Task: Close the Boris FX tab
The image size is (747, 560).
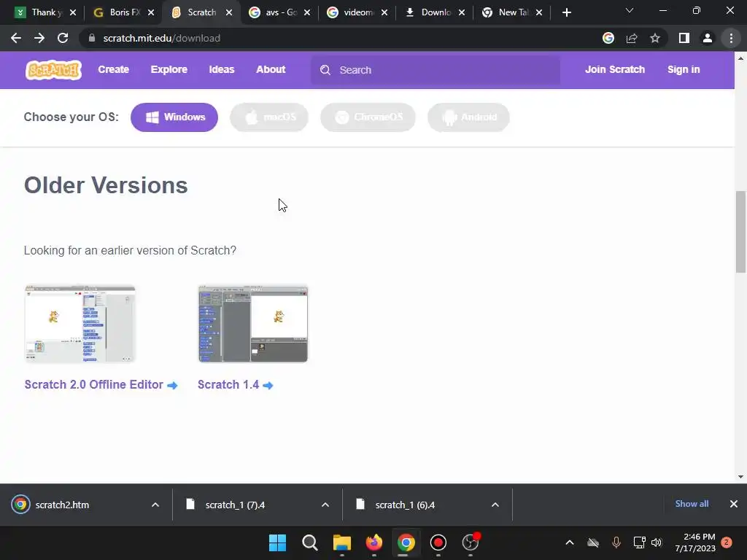Action: tap(151, 13)
